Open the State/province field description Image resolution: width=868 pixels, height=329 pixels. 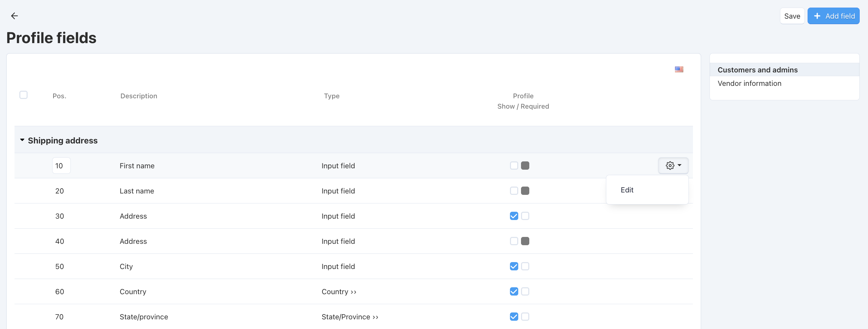tap(144, 317)
